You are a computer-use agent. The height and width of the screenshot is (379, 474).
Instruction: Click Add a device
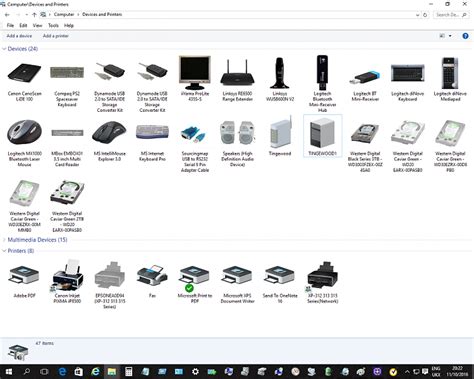click(x=19, y=36)
